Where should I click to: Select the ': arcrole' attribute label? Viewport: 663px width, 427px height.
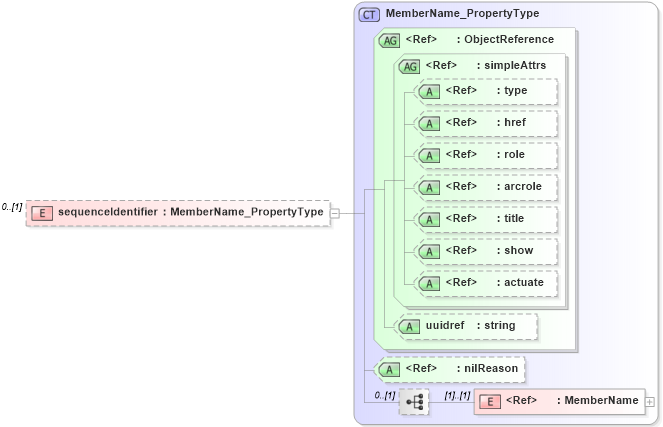519,186
